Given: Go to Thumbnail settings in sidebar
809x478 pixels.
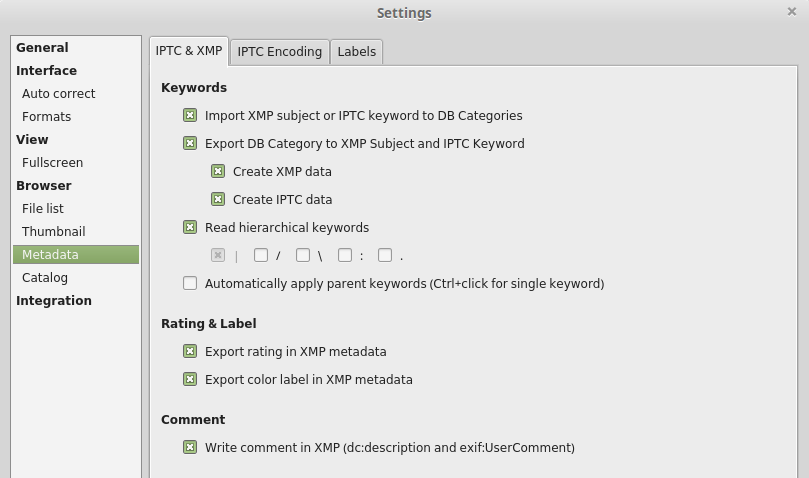Looking at the screenshot, I should pyautogui.click(x=54, y=232).
